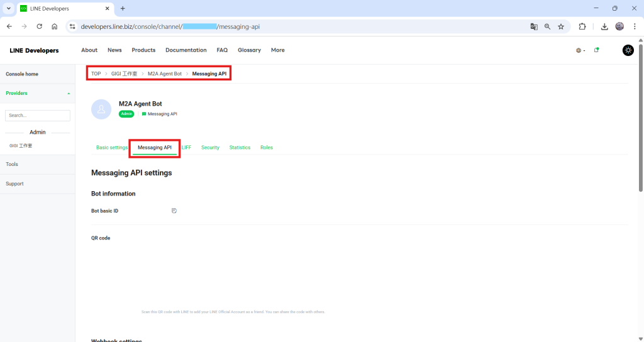Image resolution: width=644 pixels, height=342 pixels.
Task: Open GIGI 工作室 provider in sidebar
Action: (x=21, y=146)
